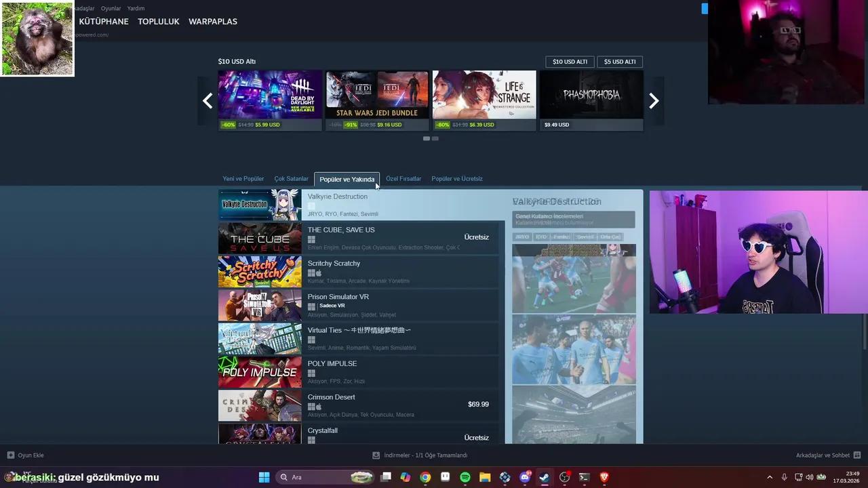The width and height of the screenshot is (868, 488).
Task: Open WARPAPLAS profile menu
Action: tap(213, 22)
